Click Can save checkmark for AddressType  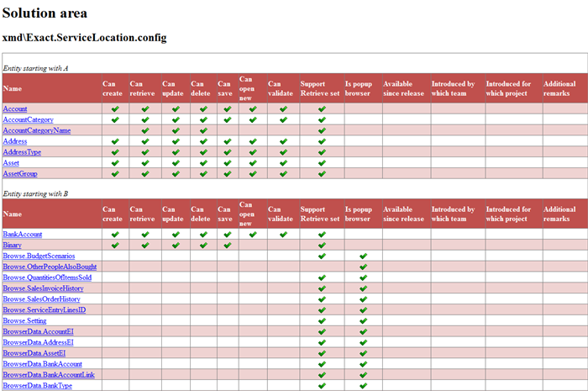pos(228,153)
